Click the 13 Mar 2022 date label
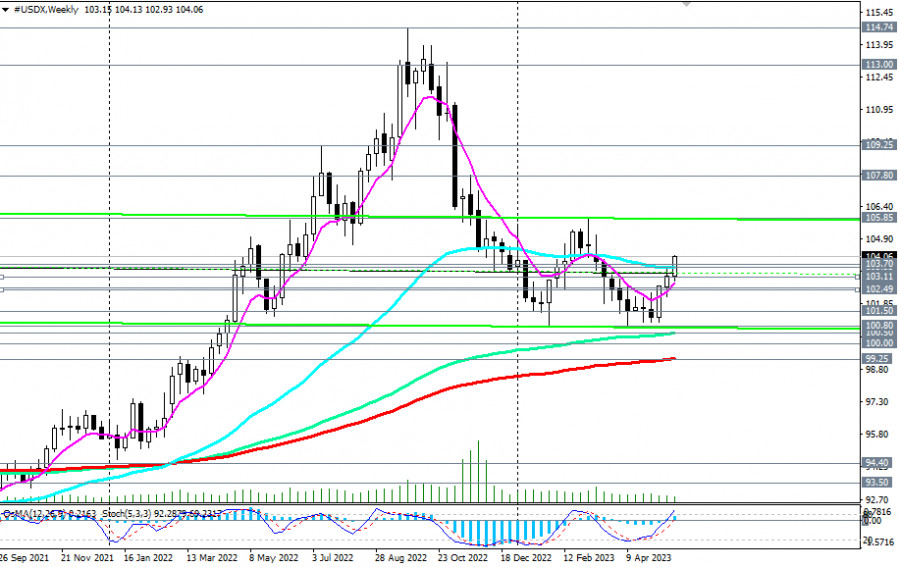This screenshot has height=567, width=900. (211, 558)
